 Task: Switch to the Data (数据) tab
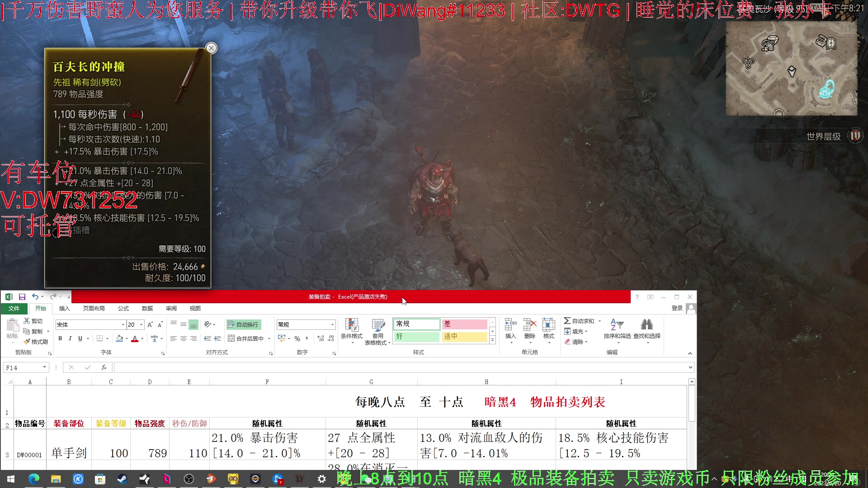click(x=147, y=308)
